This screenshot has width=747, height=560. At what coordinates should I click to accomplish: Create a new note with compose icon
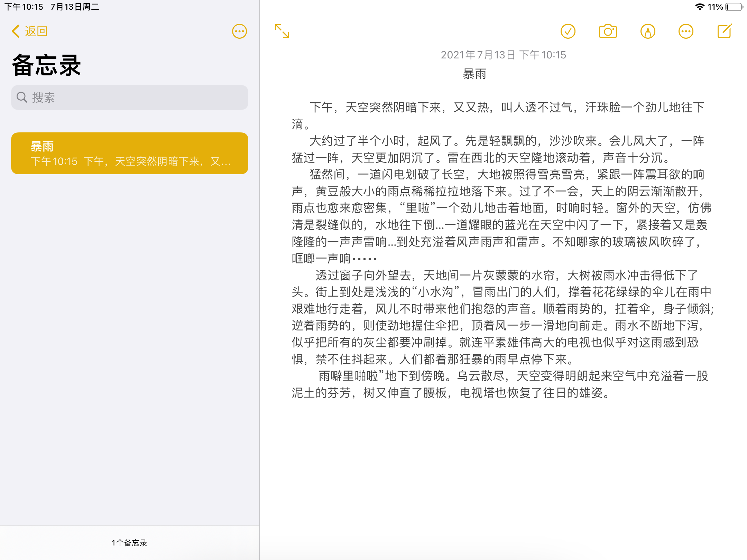point(725,31)
